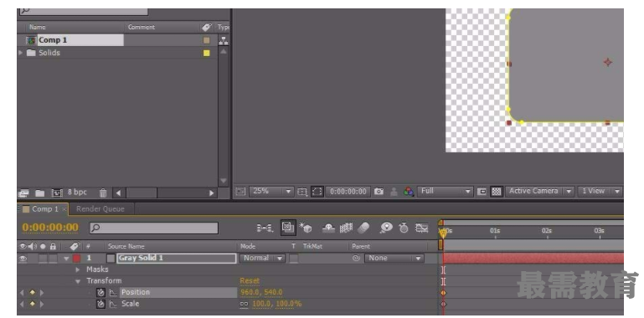Switch to the Render Queue tab

click(x=100, y=209)
